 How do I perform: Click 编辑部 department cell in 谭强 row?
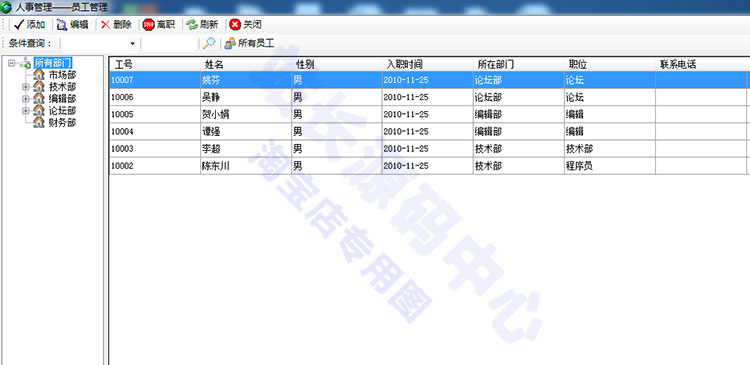[x=518, y=132]
